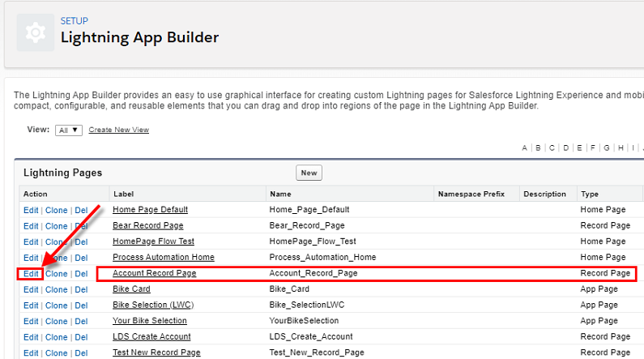Edit the LDS Create Account page
644x359 pixels.
31,338
